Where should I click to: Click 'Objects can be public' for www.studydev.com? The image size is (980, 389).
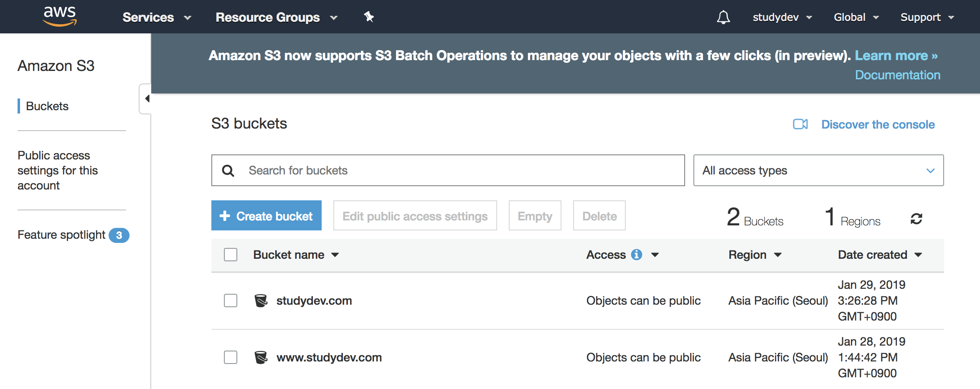pos(643,357)
